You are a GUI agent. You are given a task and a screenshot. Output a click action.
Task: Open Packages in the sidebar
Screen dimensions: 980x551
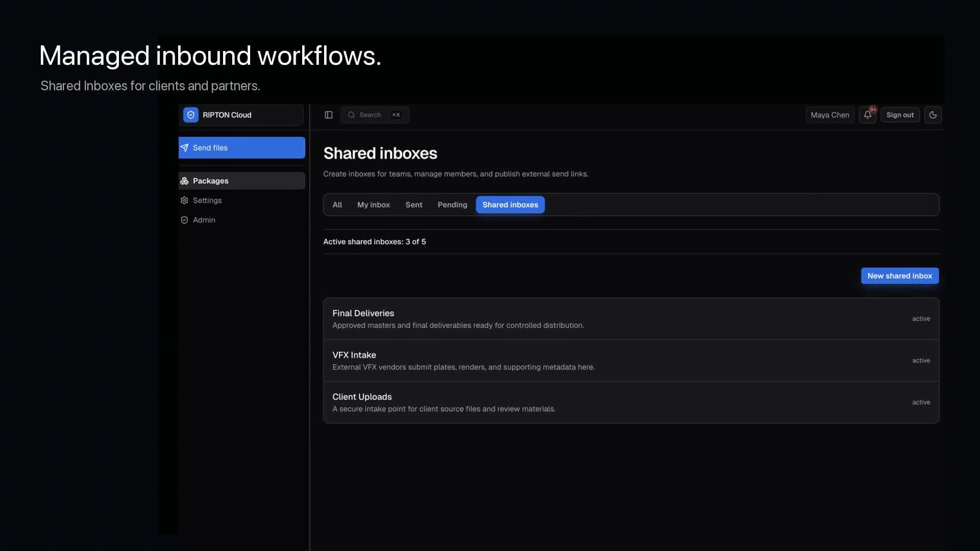pyautogui.click(x=242, y=181)
